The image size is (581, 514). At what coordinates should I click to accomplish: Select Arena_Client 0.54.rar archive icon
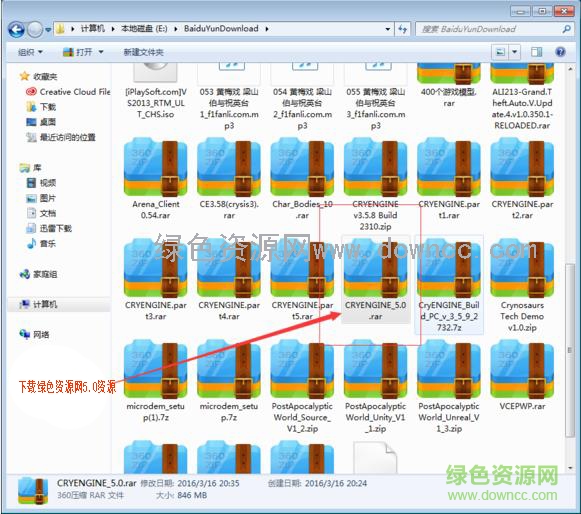click(x=155, y=167)
